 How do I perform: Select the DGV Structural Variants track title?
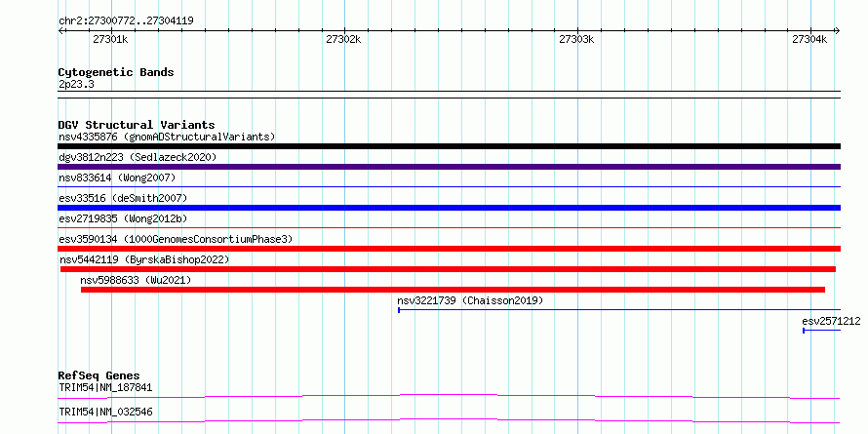pyautogui.click(x=137, y=125)
